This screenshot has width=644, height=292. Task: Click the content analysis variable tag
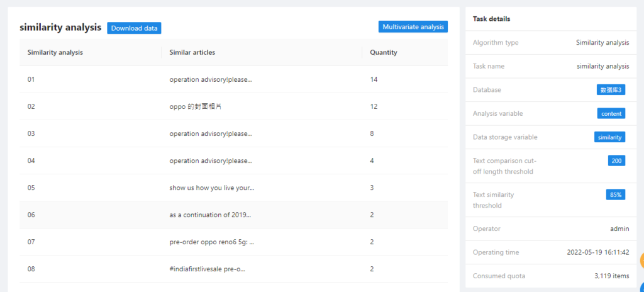[611, 114]
